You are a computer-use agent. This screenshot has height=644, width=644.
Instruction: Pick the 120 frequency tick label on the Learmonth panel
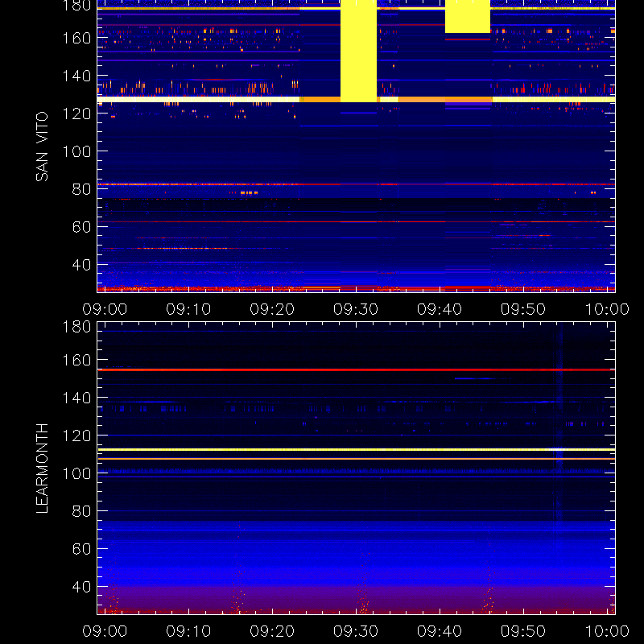(76, 436)
